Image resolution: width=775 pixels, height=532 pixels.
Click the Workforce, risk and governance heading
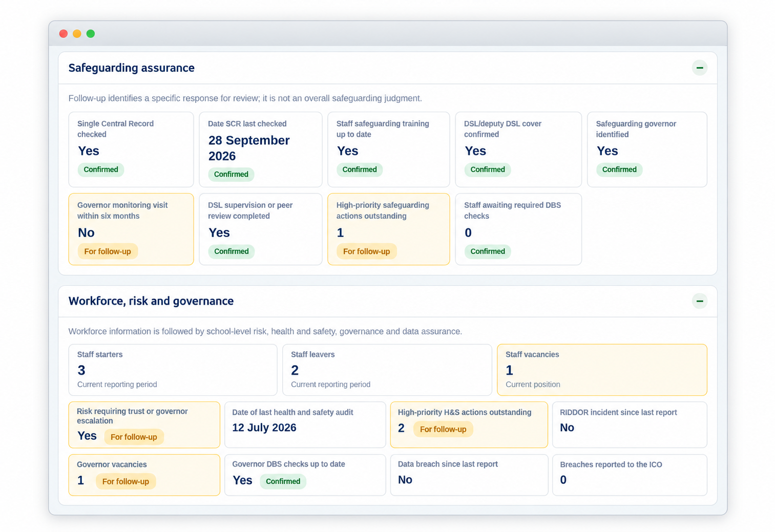point(151,301)
